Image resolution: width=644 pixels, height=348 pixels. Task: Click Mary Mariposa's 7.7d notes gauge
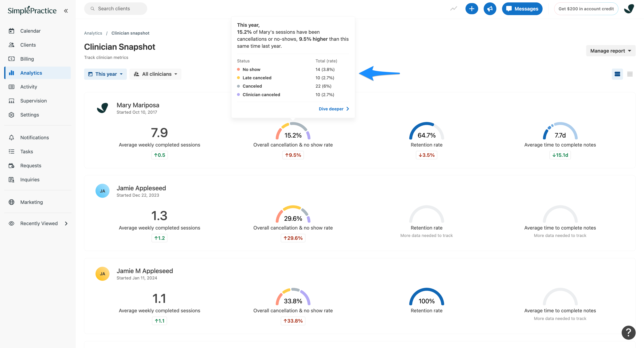point(560,131)
